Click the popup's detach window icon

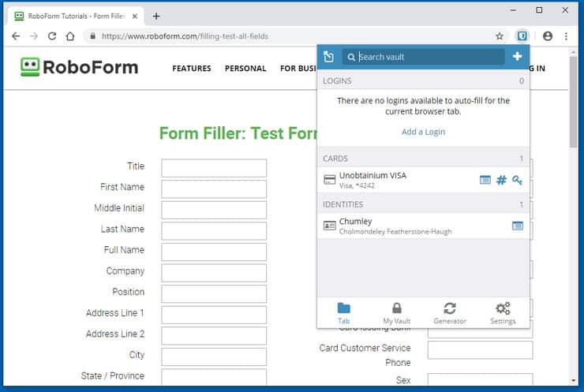329,57
